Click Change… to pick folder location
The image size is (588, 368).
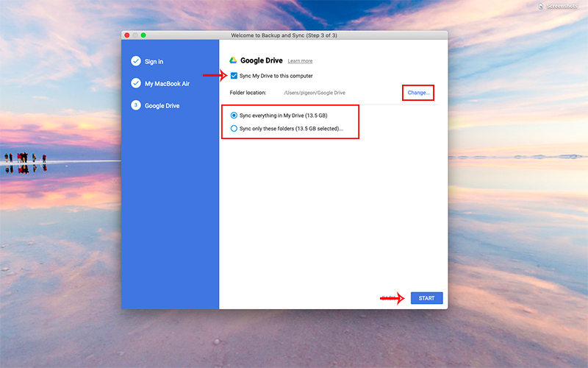coord(418,93)
